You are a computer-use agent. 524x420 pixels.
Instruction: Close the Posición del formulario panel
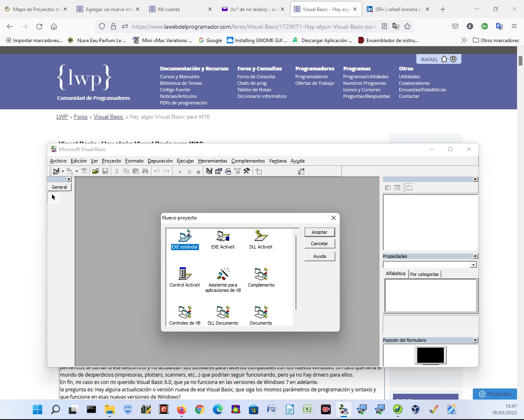pyautogui.click(x=475, y=340)
